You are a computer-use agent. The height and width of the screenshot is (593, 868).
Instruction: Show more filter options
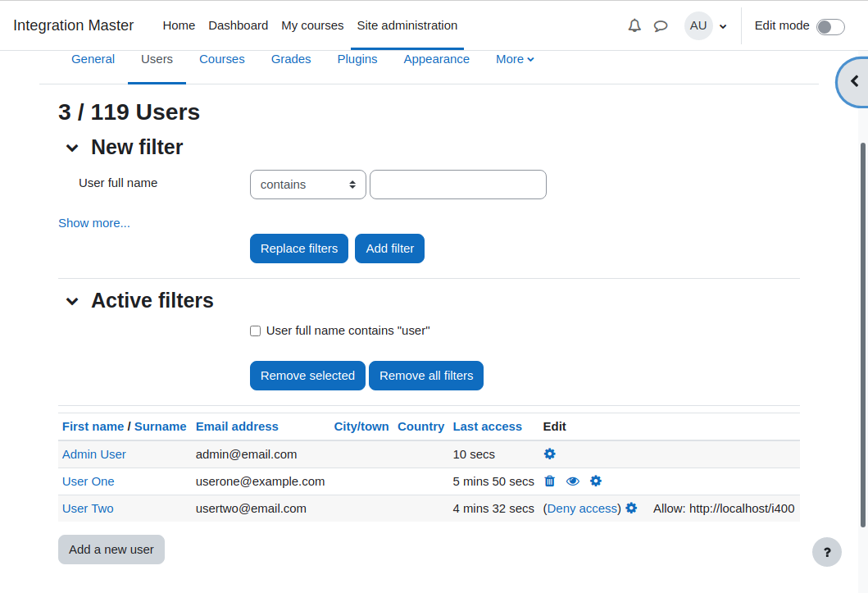(x=94, y=223)
